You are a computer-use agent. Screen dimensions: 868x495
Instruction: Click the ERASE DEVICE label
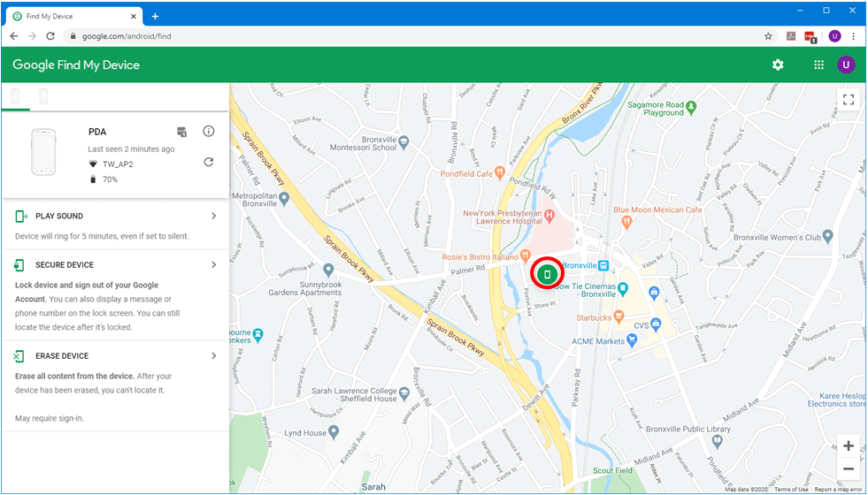(x=62, y=356)
